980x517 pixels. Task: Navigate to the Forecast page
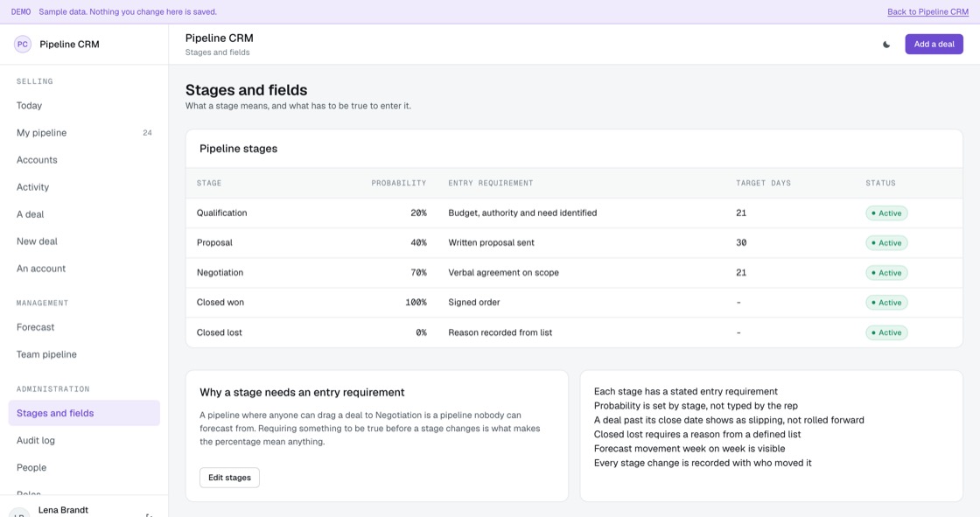84,327
